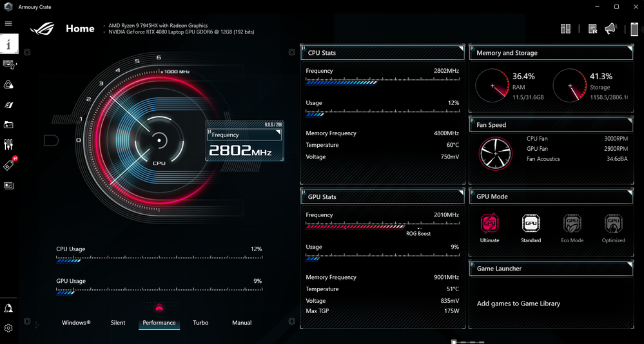Click the mobile phone link icon
The image size is (644, 344).
point(634,29)
